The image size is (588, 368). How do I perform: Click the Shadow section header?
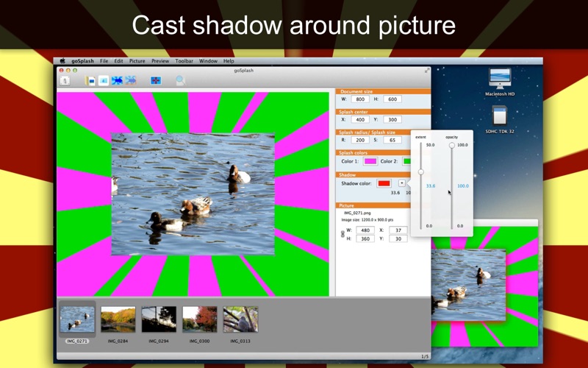373,175
